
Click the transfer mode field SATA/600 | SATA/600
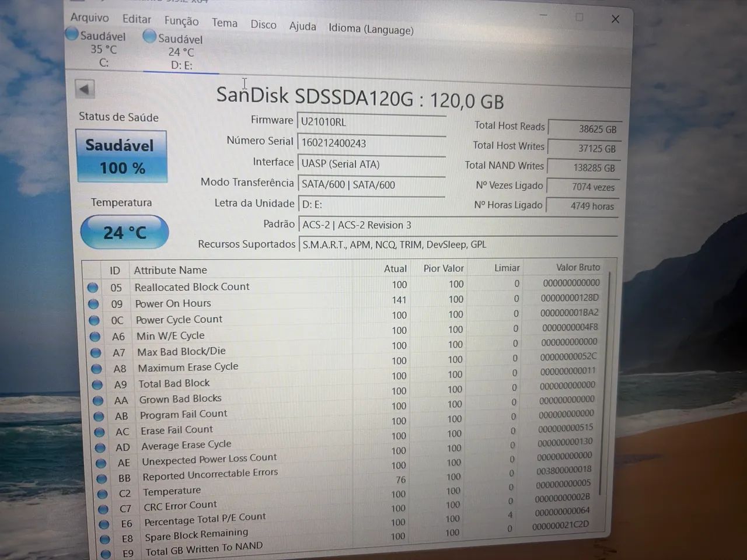[x=372, y=184]
